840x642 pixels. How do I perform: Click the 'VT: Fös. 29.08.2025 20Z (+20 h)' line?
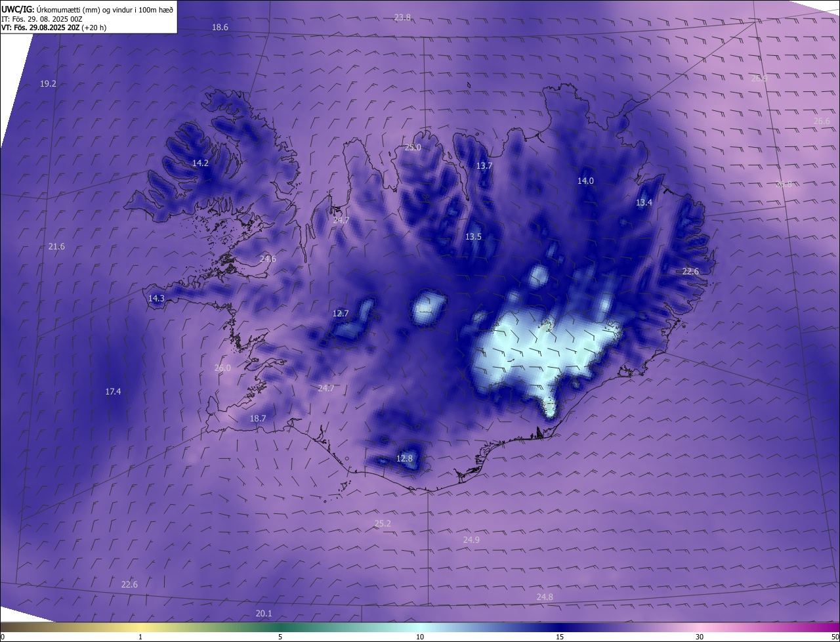tap(54, 28)
